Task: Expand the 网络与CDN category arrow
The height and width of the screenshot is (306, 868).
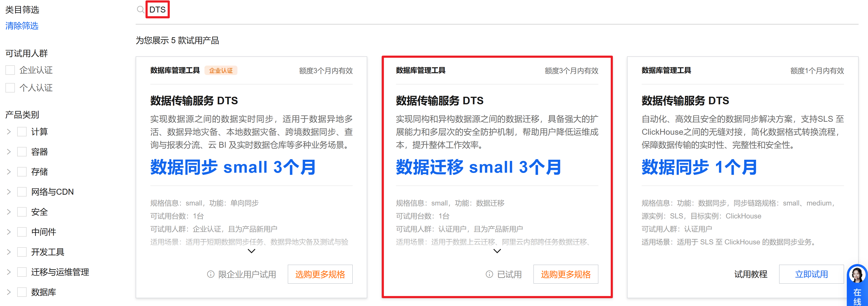Action: tap(9, 192)
